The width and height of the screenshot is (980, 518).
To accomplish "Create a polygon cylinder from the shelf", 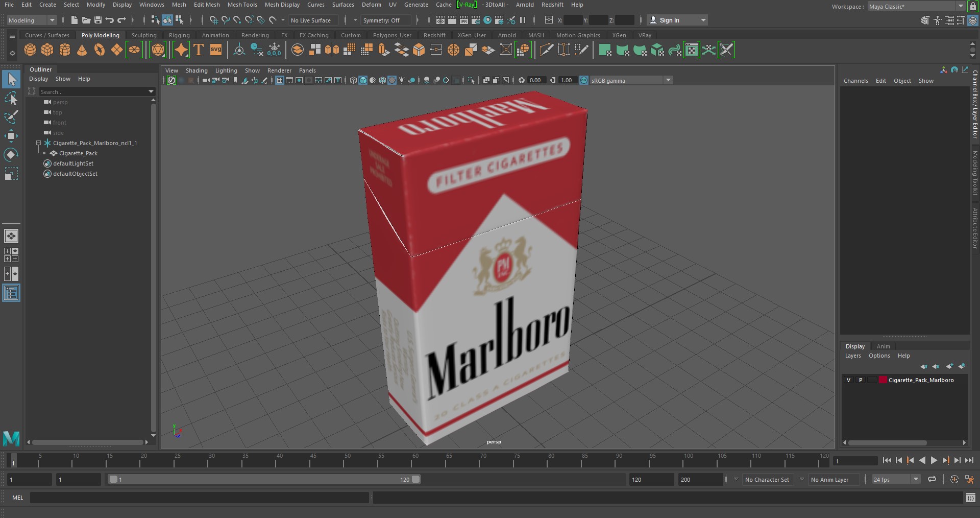I will click(65, 50).
